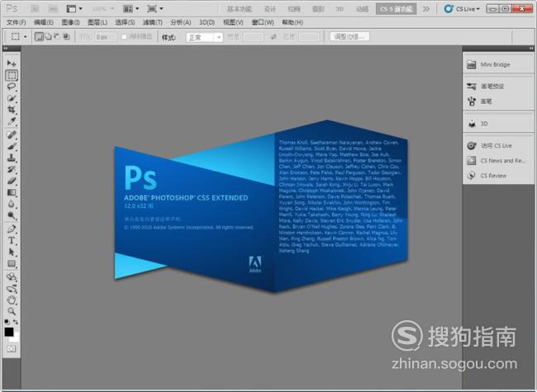Swap foreground and background colors
537x392 pixels.
16,322
